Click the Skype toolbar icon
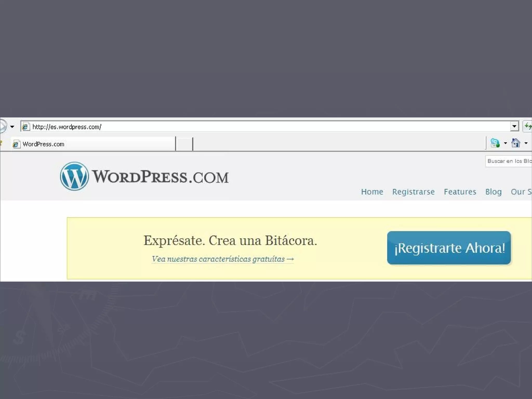 pyautogui.click(x=495, y=143)
